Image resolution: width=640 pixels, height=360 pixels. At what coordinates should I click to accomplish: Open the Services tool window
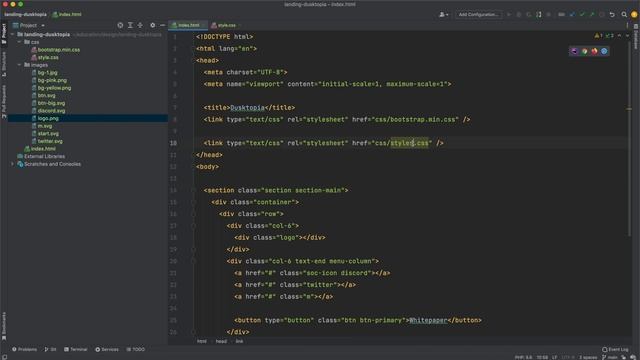107,349
